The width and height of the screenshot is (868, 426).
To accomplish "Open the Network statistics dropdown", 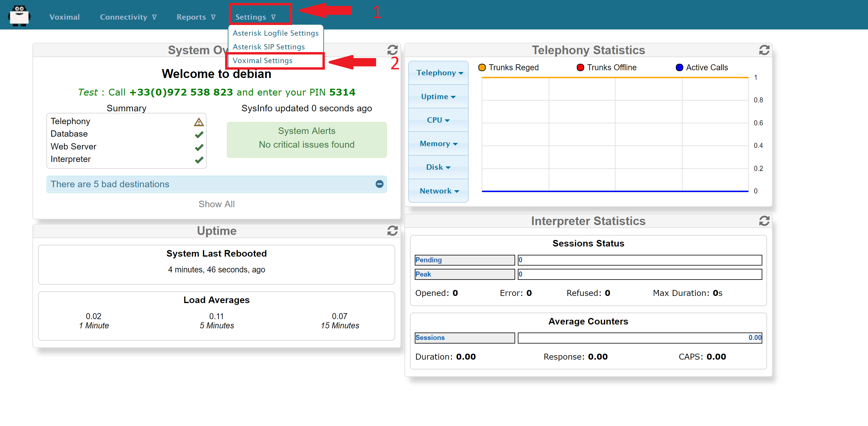I will [439, 191].
